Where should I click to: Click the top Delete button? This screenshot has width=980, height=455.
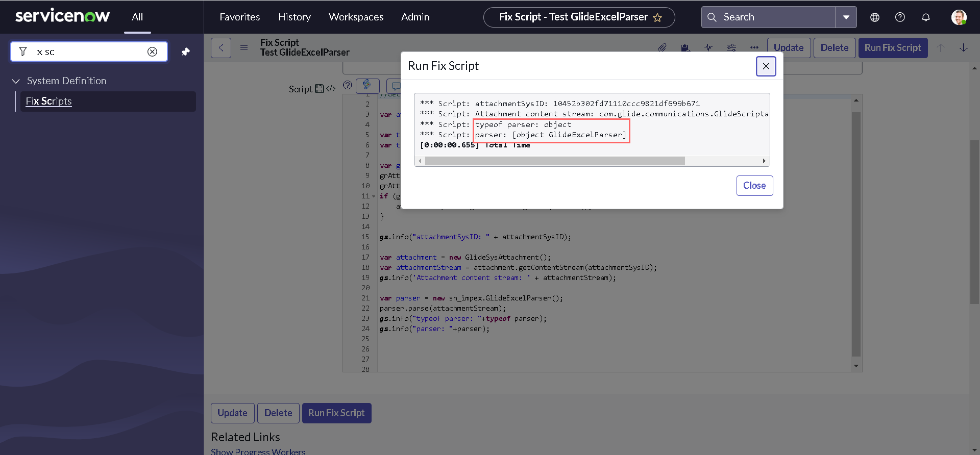pos(835,48)
